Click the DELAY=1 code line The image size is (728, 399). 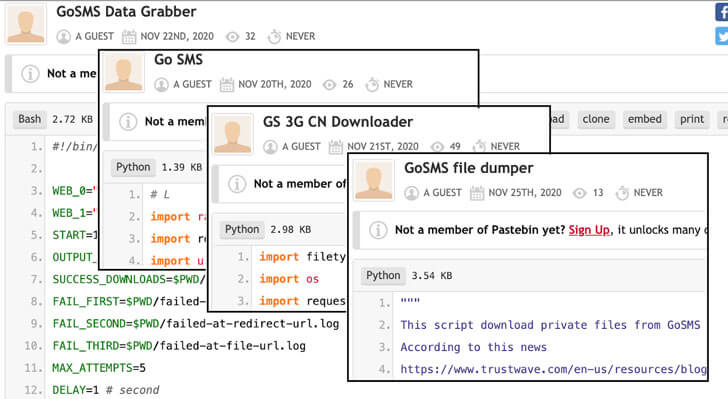(x=105, y=390)
